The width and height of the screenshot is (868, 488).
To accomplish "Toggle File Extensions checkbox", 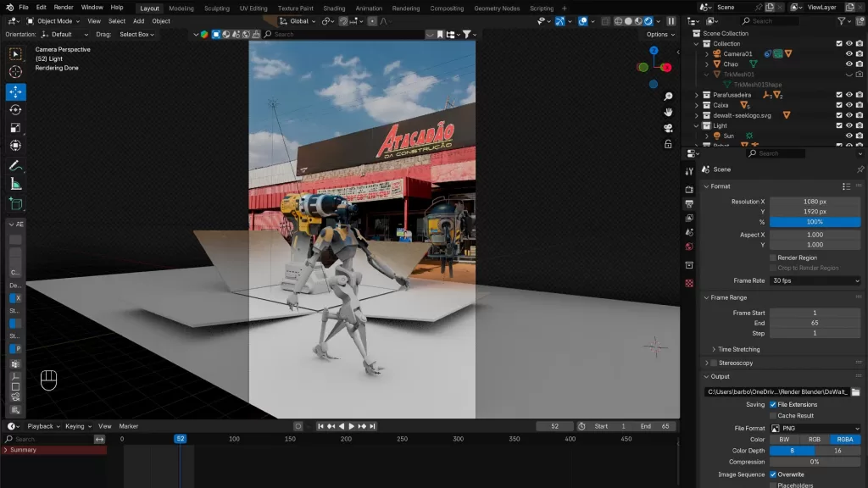I will coord(773,404).
